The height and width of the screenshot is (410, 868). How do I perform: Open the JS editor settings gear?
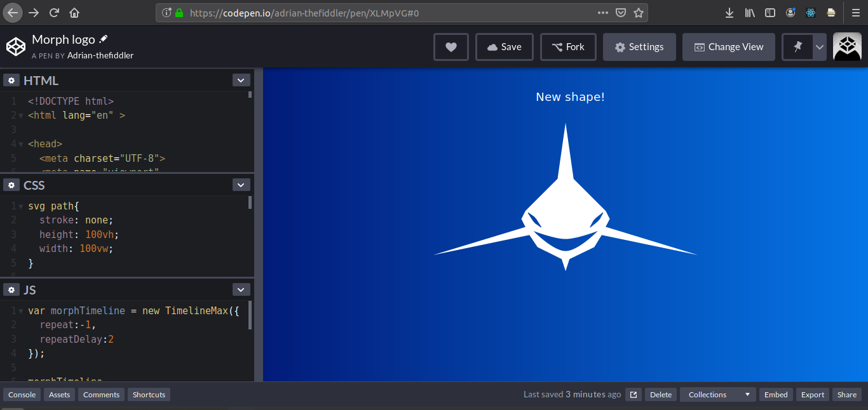(x=11, y=289)
